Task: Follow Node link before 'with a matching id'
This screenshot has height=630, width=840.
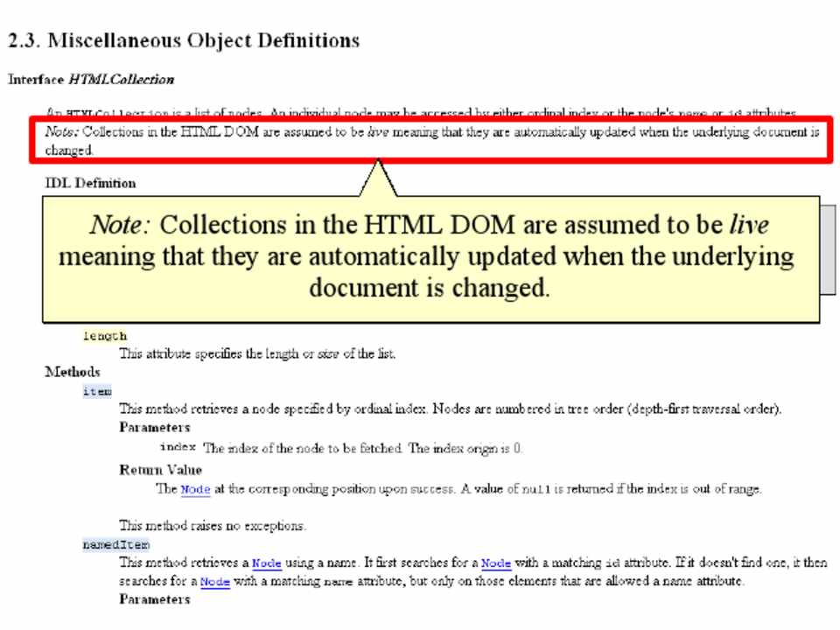Action: (x=496, y=563)
